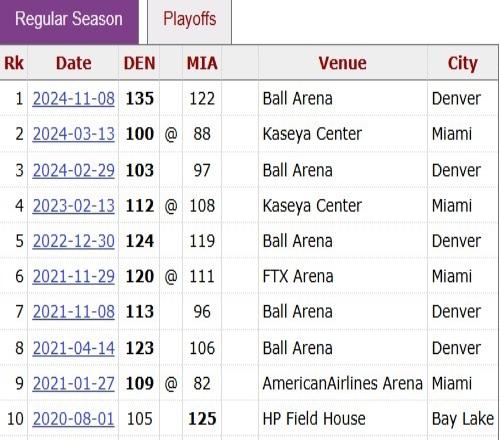The height and width of the screenshot is (440, 500).
Task: Sort table by the Venue column header
Action: click(343, 63)
